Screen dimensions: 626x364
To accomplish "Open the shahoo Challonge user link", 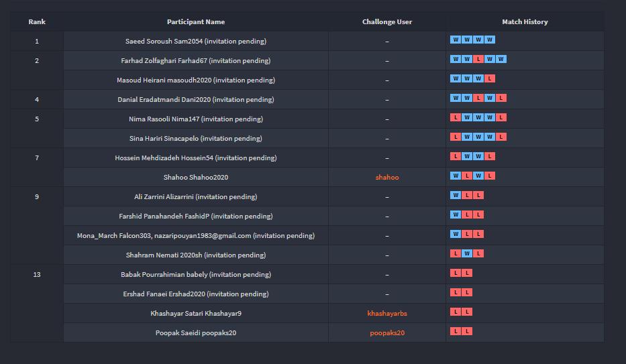I will [387, 178].
